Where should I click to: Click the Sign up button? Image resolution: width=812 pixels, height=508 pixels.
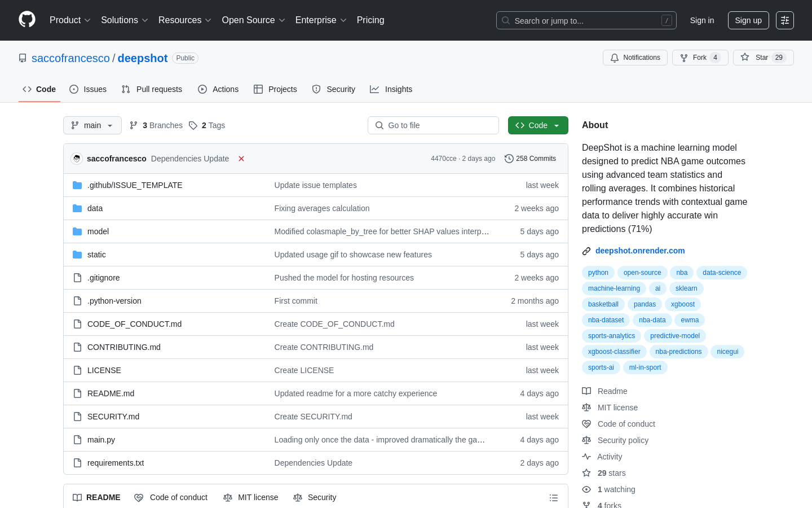pos(748,20)
